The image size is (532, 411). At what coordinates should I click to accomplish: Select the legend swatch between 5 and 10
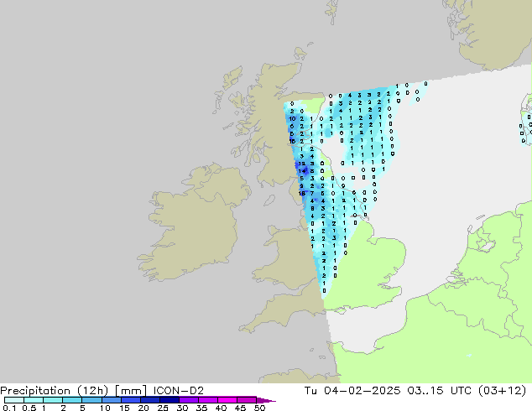(x=92, y=400)
